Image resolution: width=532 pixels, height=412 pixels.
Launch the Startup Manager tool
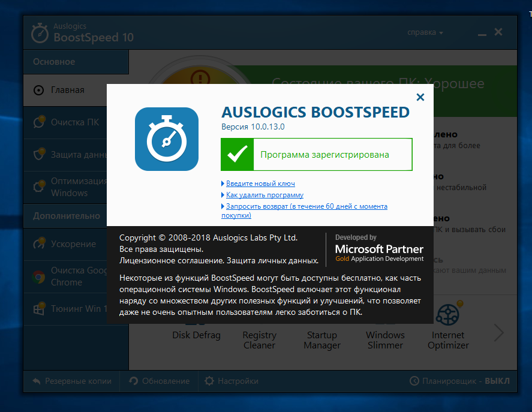[x=322, y=340]
